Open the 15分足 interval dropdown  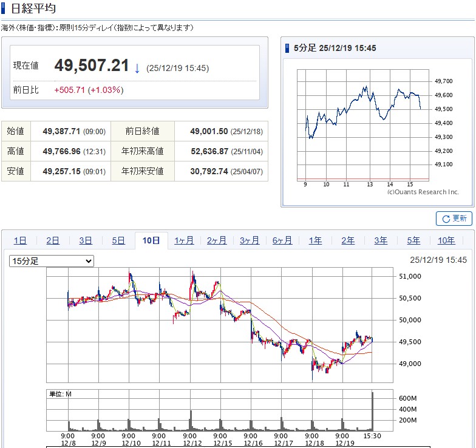(52, 261)
